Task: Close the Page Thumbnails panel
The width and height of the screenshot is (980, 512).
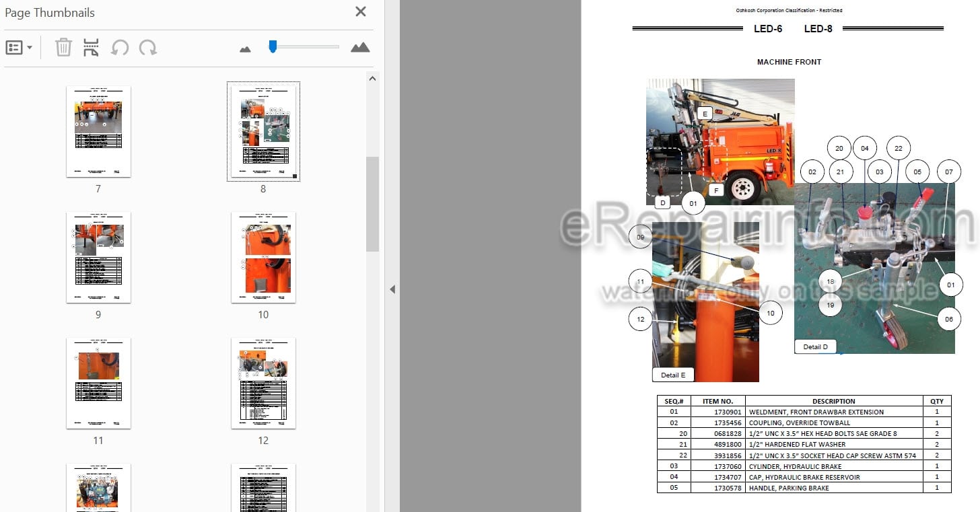Action: (x=361, y=11)
